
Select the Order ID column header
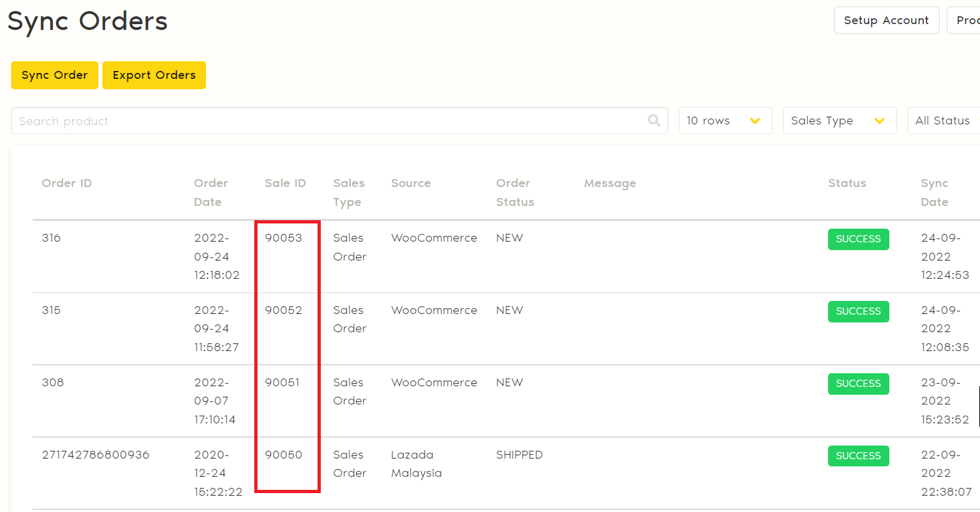pos(67,183)
